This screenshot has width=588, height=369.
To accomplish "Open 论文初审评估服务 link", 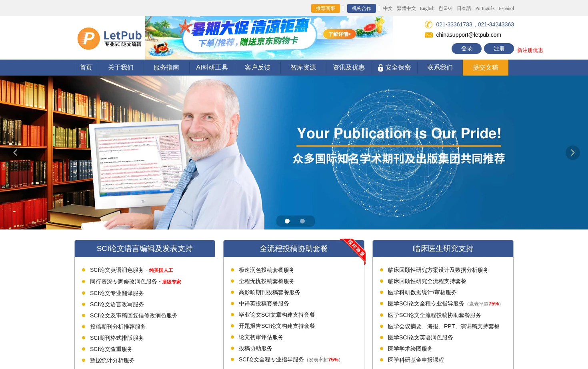I will (261, 337).
